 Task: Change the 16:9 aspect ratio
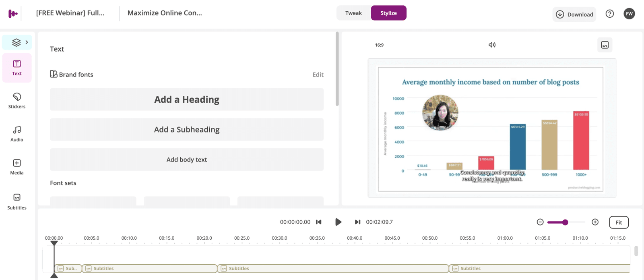coord(379,45)
